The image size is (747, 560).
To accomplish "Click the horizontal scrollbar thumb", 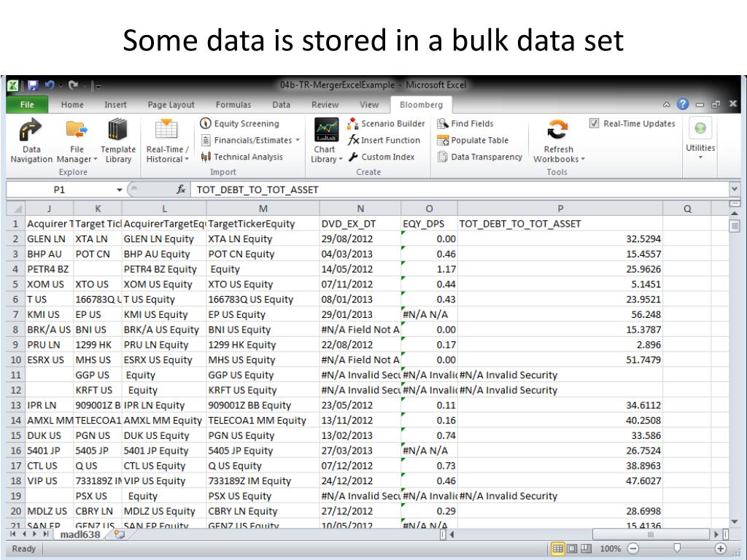I will tap(651, 534).
